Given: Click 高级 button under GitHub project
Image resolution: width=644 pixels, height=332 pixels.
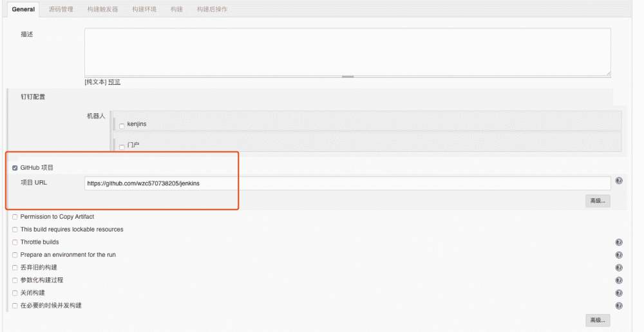Looking at the screenshot, I should tap(598, 201).
